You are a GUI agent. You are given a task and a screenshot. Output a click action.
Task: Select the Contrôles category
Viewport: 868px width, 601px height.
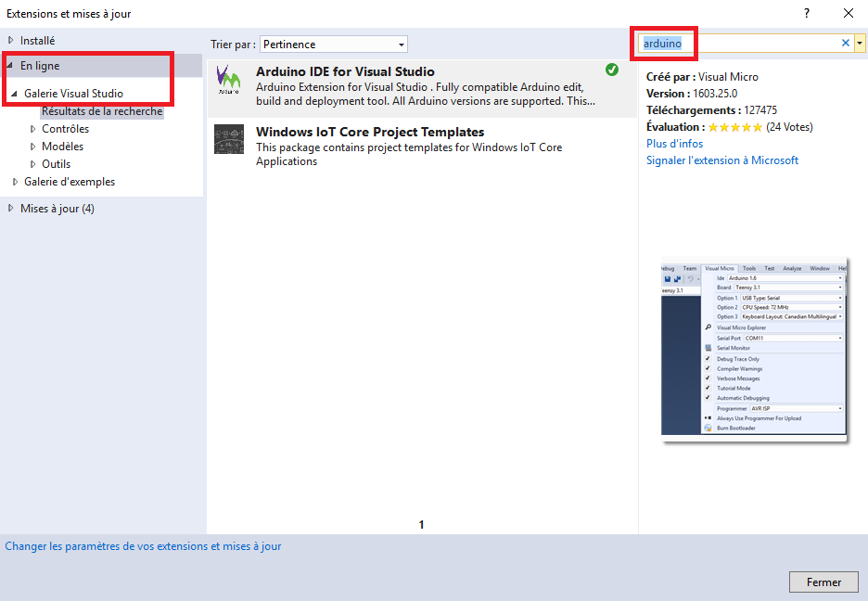click(65, 129)
